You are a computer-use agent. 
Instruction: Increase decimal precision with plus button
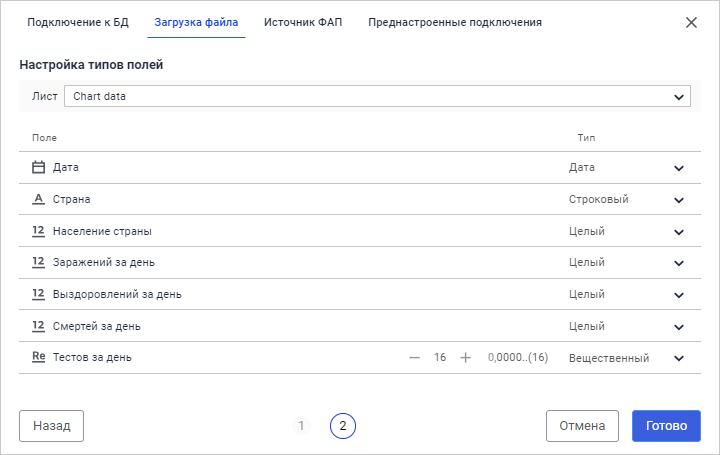(x=465, y=358)
